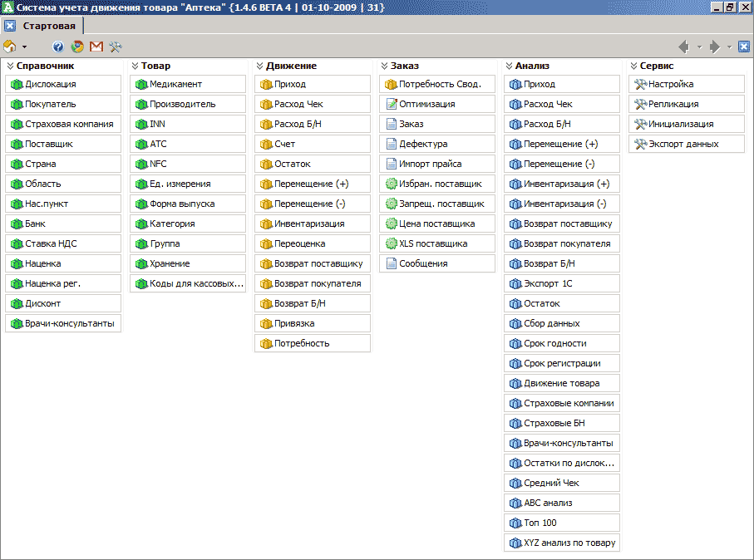Open the back arrow history dropdown
Image resolution: width=754 pixels, height=560 pixels.
(x=699, y=47)
